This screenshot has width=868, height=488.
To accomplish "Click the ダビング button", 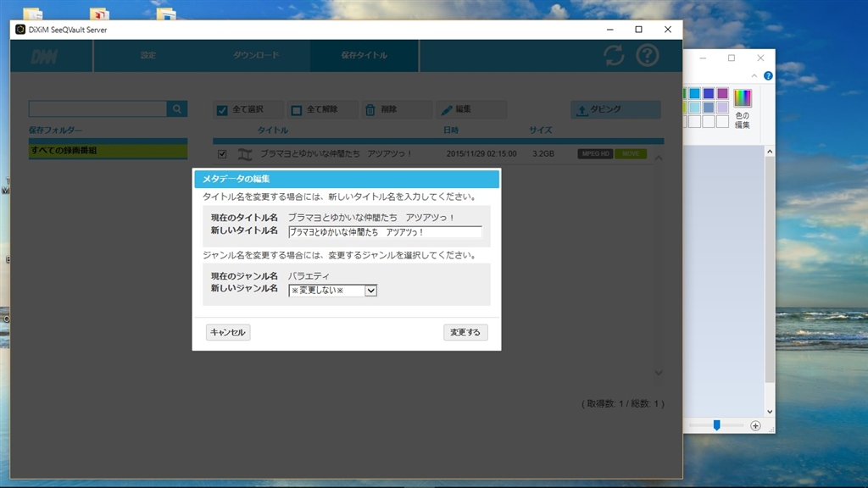I will point(615,109).
